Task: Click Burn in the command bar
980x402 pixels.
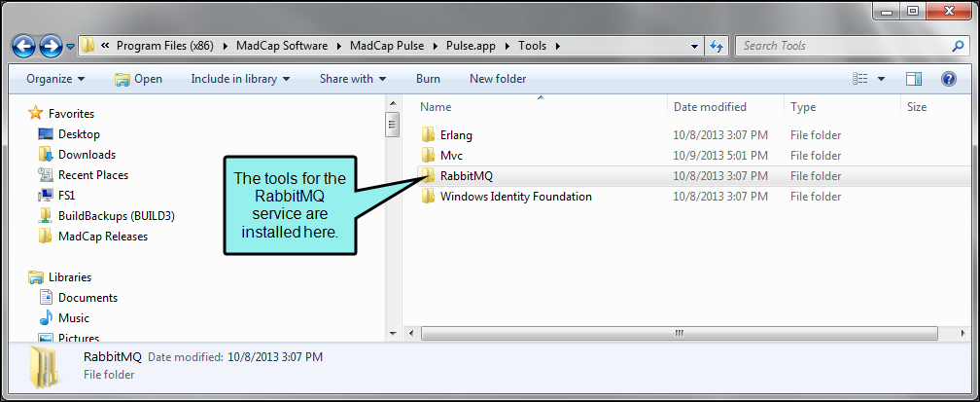Action: click(428, 79)
